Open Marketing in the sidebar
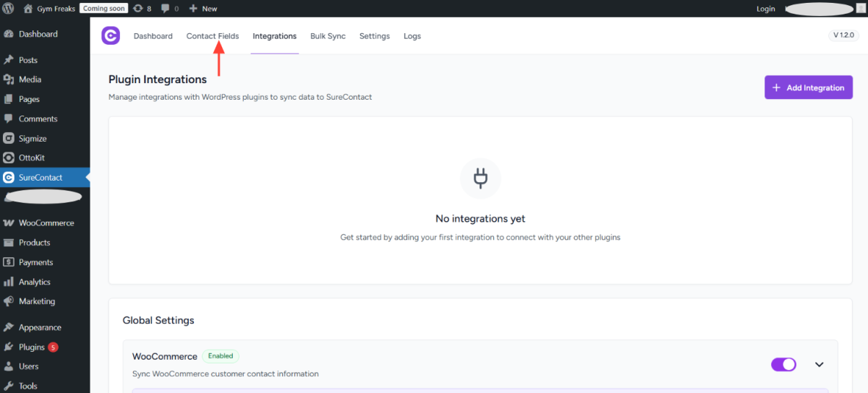This screenshot has height=393, width=868. [x=36, y=302]
